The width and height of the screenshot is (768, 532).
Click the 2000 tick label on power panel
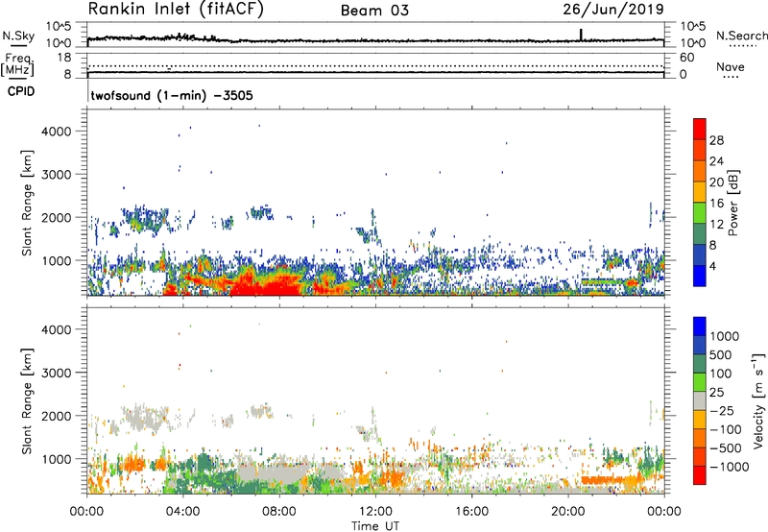[x=56, y=217]
